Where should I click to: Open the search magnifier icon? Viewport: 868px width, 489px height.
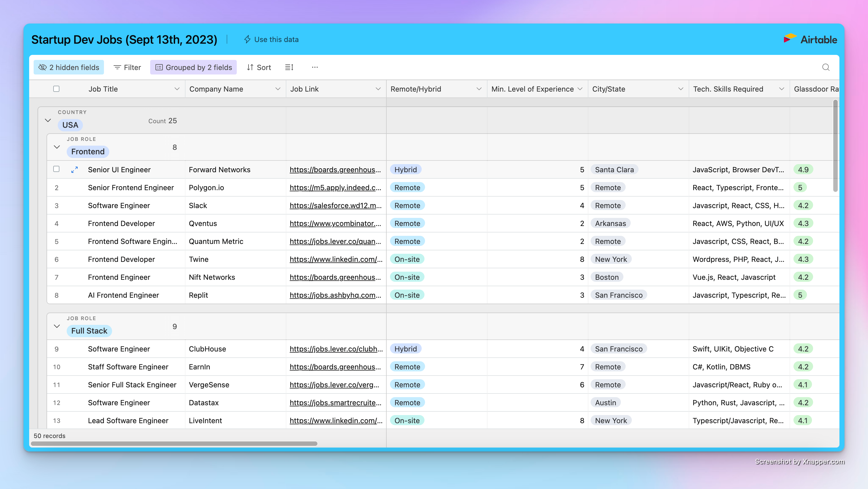(x=825, y=67)
